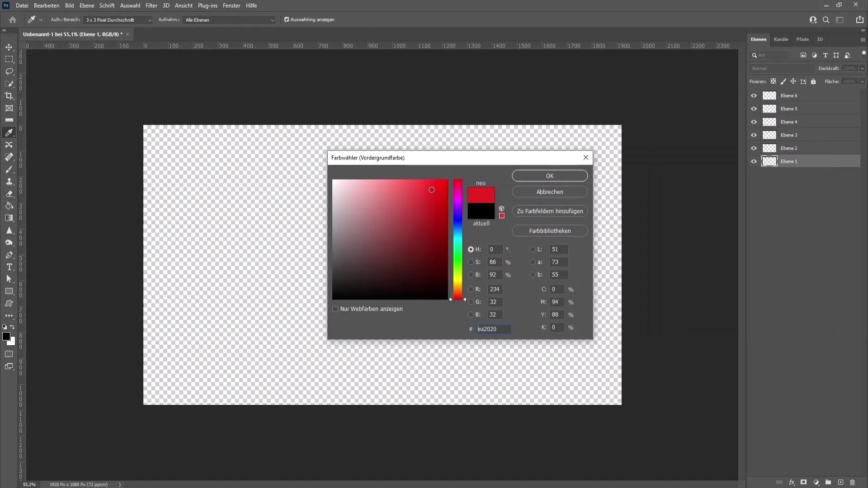The width and height of the screenshot is (868, 488).
Task: Click the web-safe color cube icon
Action: click(501, 208)
